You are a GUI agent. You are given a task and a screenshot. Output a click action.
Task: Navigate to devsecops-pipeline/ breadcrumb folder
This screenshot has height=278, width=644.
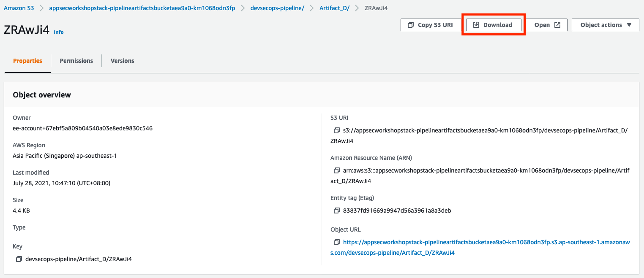(x=277, y=8)
